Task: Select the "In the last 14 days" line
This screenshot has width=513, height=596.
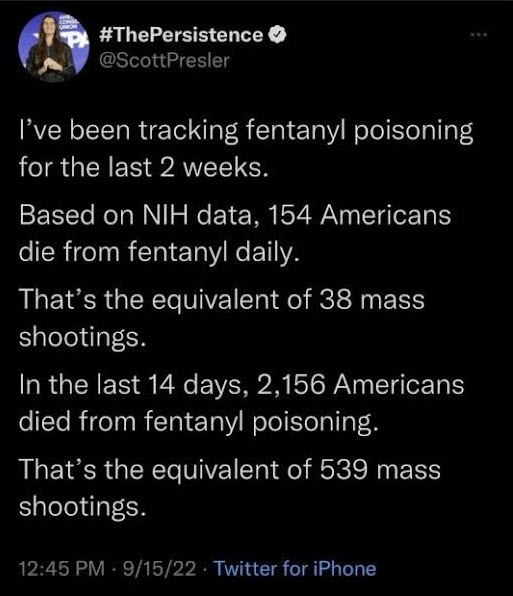Action: (241, 385)
